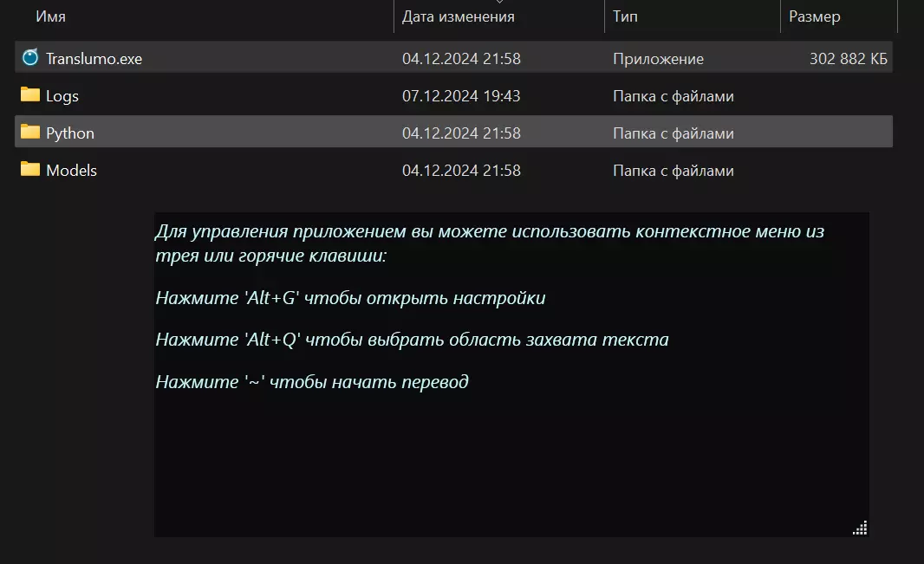Click the '~' start translation hint line
The height and width of the screenshot is (564, 924).
(x=312, y=381)
